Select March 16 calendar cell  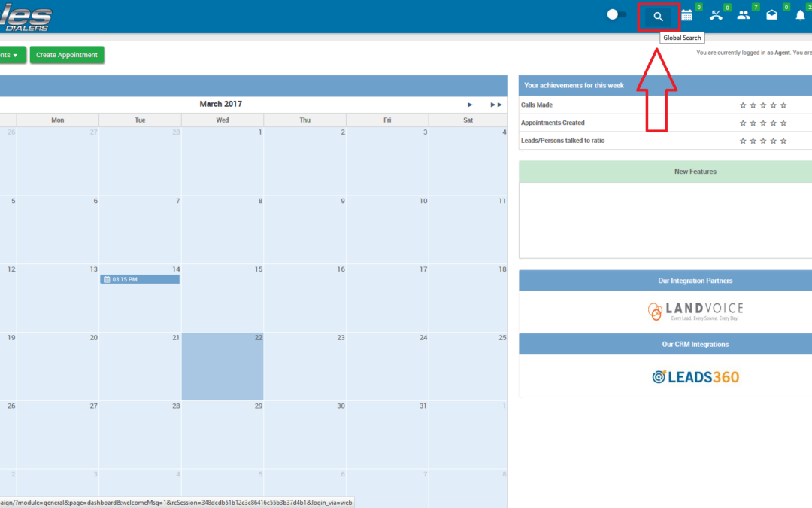click(304, 298)
